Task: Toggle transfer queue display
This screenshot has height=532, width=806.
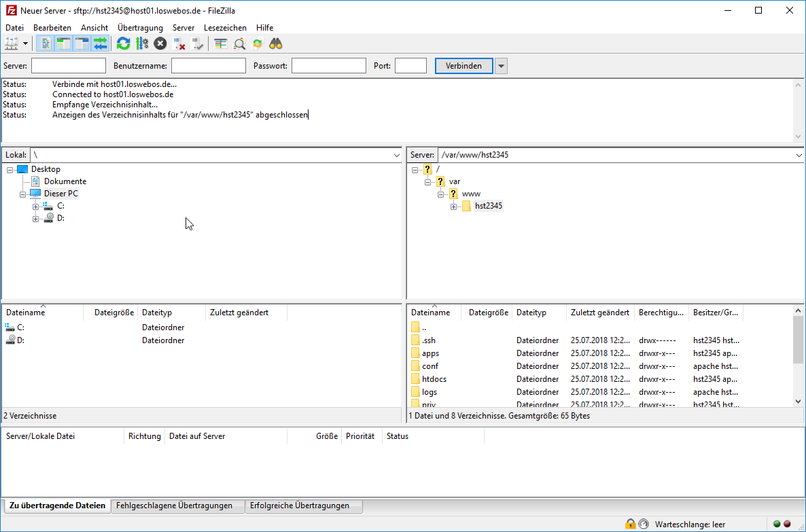Action: pos(101,43)
